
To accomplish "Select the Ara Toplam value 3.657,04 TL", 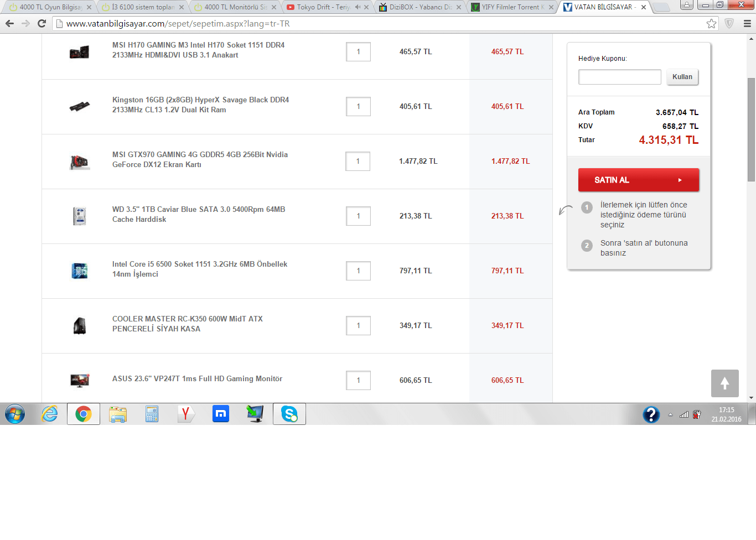I will pyautogui.click(x=677, y=112).
